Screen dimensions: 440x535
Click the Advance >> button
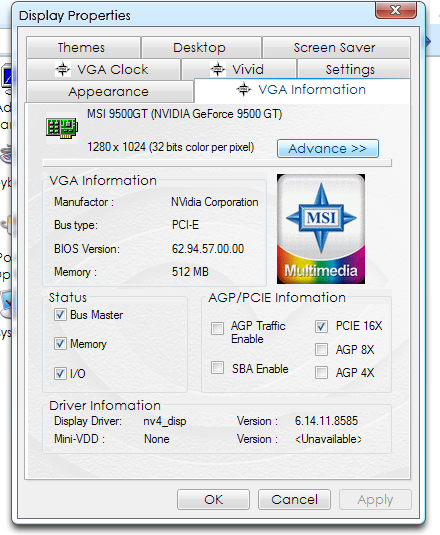click(328, 148)
